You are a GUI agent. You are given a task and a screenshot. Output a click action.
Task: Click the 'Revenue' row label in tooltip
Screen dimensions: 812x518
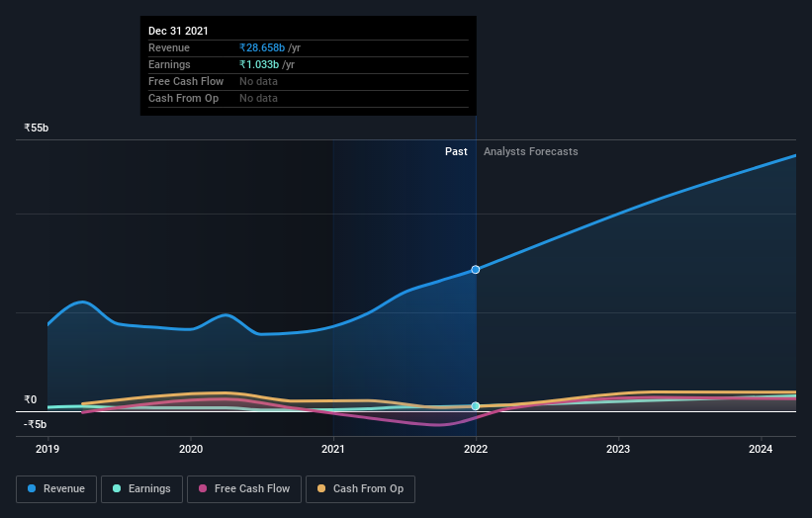point(169,47)
